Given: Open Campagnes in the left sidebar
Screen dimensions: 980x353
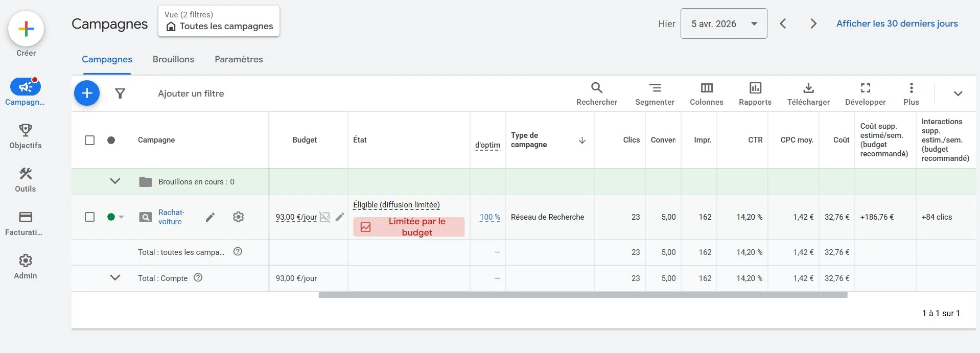Looking at the screenshot, I should [25, 92].
